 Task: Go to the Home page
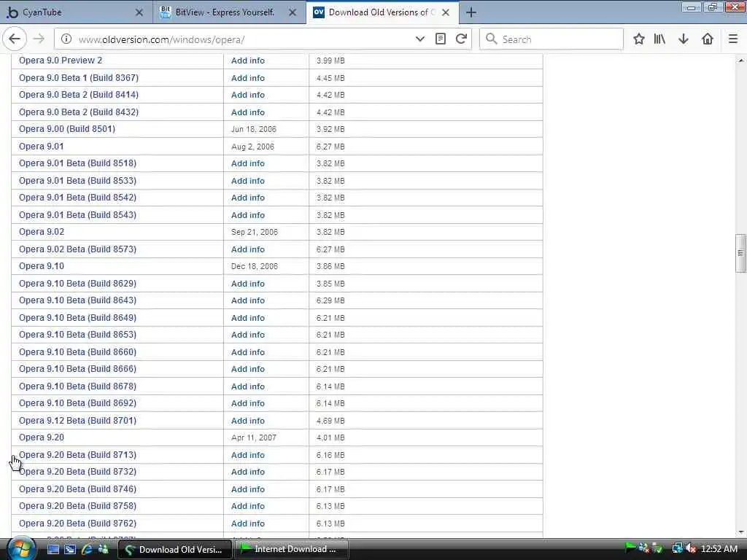708,39
